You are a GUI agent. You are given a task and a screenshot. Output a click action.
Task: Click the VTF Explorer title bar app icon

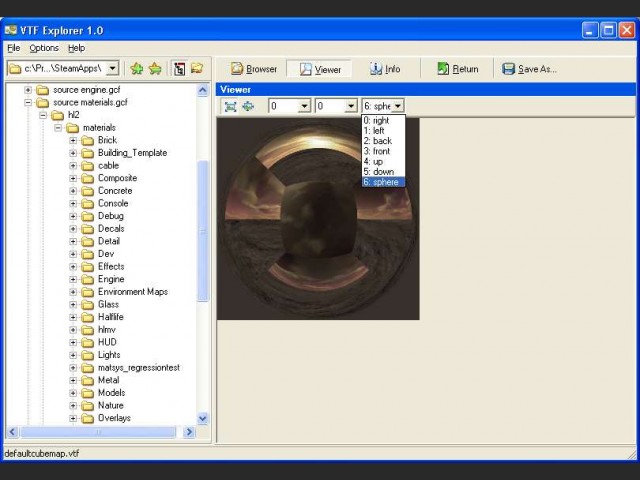point(11,30)
